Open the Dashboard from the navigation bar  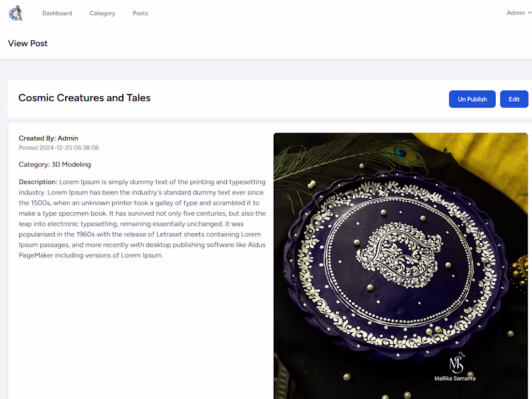[57, 13]
